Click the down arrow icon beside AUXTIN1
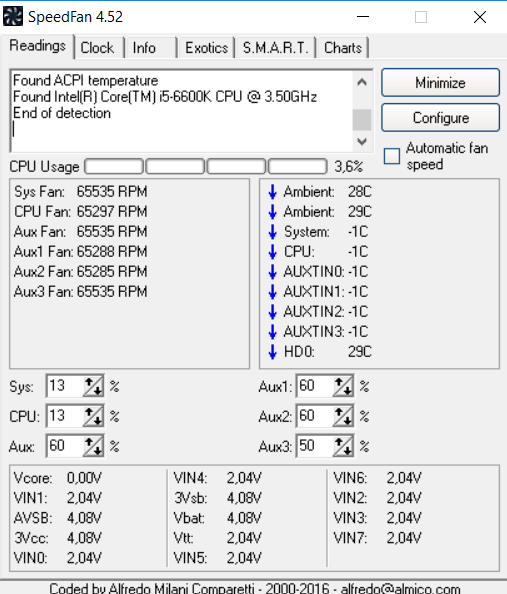507x594 pixels. click(x=272, y=292)
